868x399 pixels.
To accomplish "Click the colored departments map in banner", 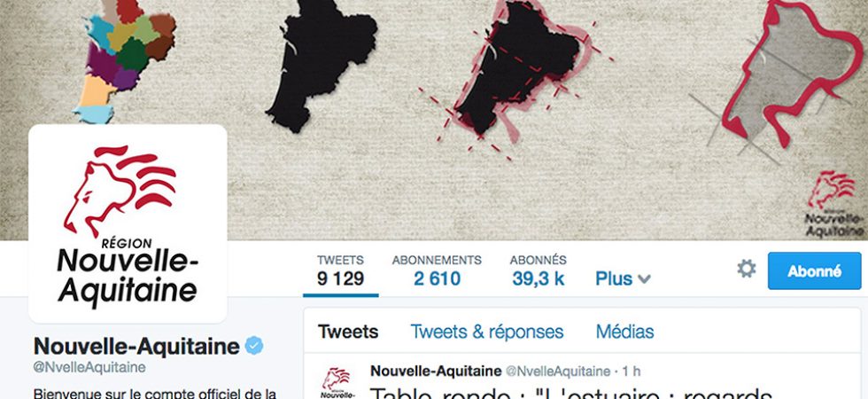I will 125,60.
